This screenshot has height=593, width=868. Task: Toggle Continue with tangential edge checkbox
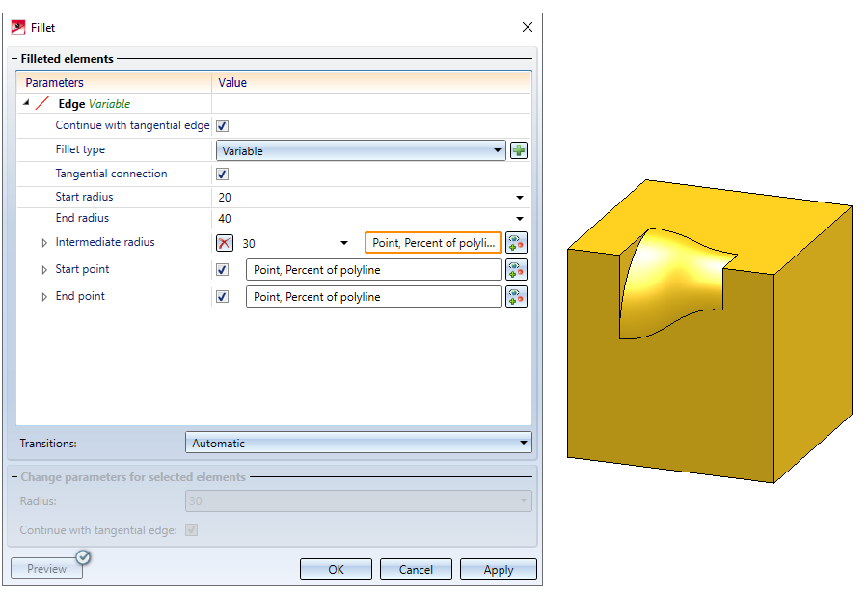[x=222, y=125]
